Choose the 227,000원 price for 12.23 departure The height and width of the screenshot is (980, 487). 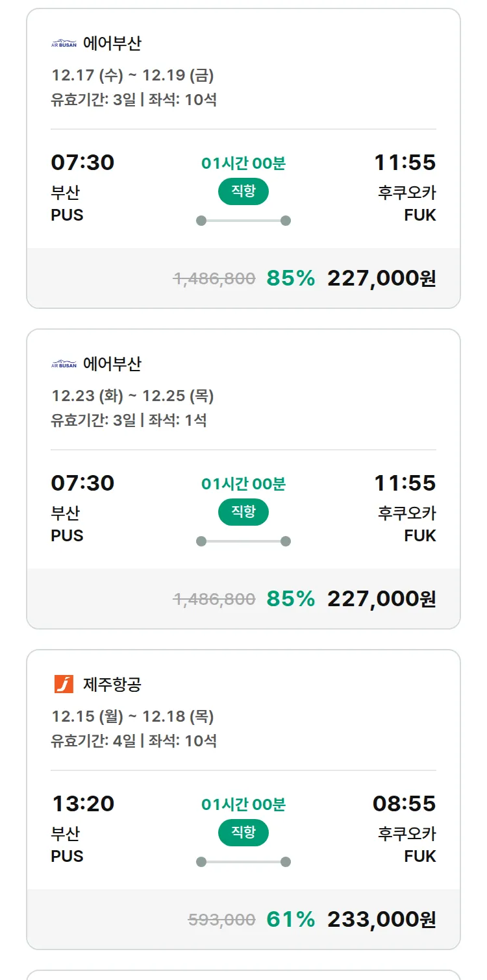pyautogui.click(x=381, y=599)
